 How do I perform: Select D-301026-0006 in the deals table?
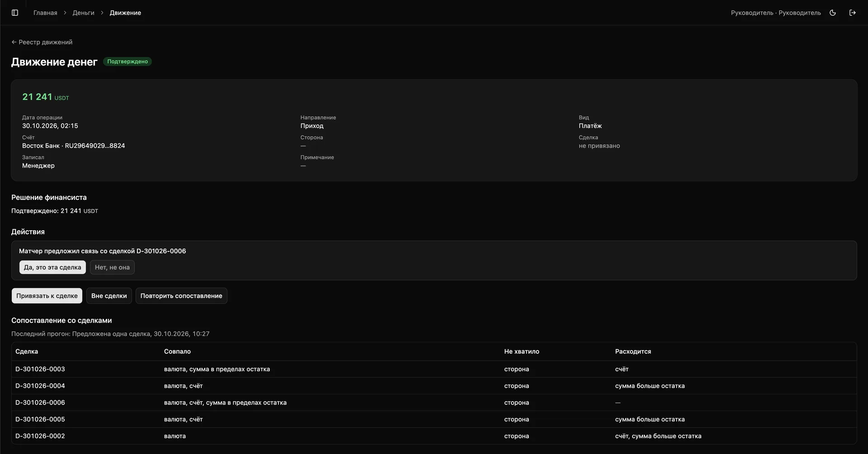[434, 402]
